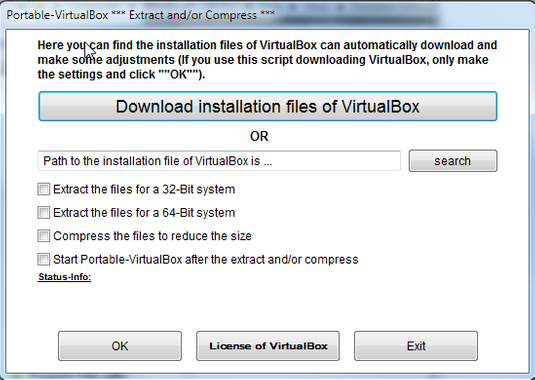Click the underlined Status-Info label
This screenshot has height=380, width=535.
[64, 277]
